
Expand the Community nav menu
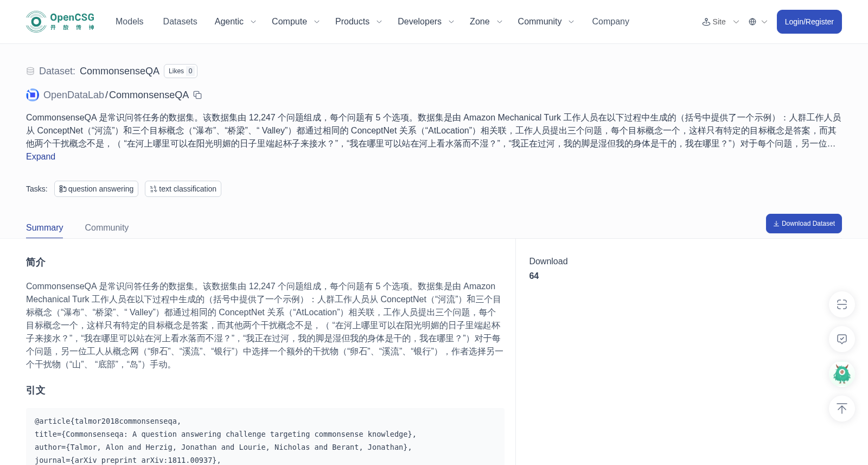click(546, 22)
